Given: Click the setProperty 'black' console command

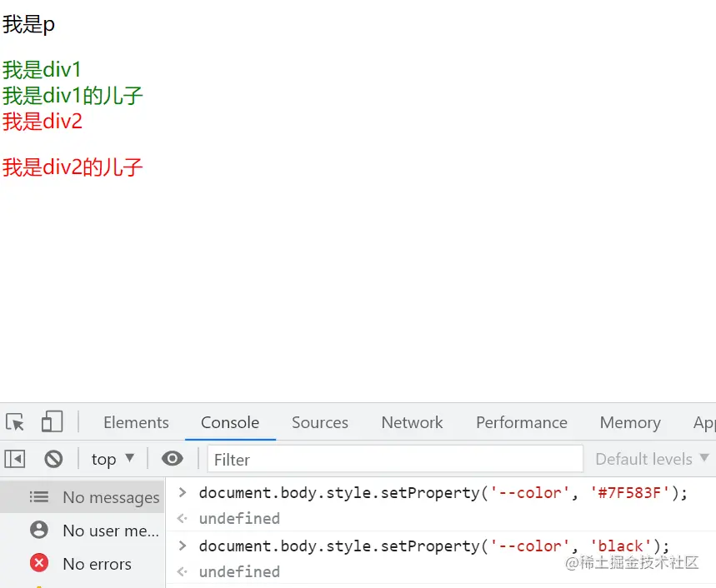Looking at the screenshot, I should [x=433, y=546].
